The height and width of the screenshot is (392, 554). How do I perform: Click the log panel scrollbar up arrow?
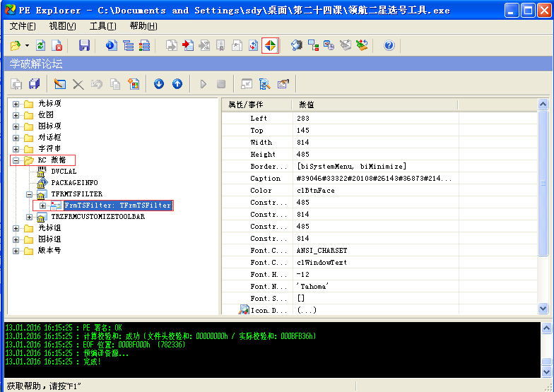click(x=547, y=328)
